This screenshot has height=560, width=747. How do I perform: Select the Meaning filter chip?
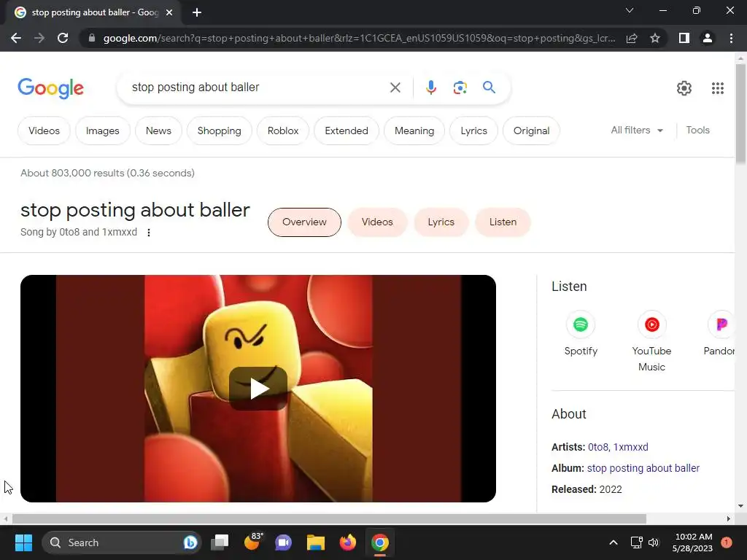(x=414, y=131)
